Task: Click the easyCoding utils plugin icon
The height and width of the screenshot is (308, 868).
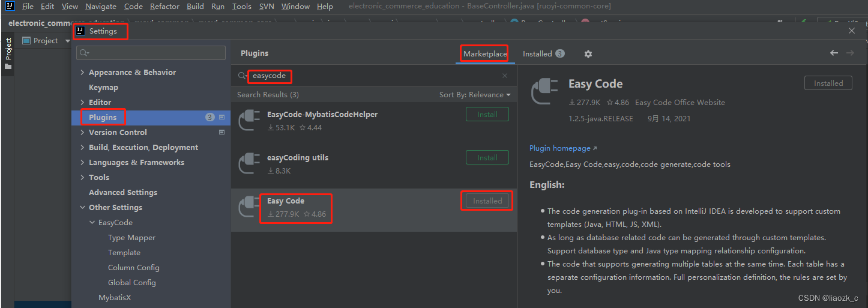Action: tap(250, 163)
